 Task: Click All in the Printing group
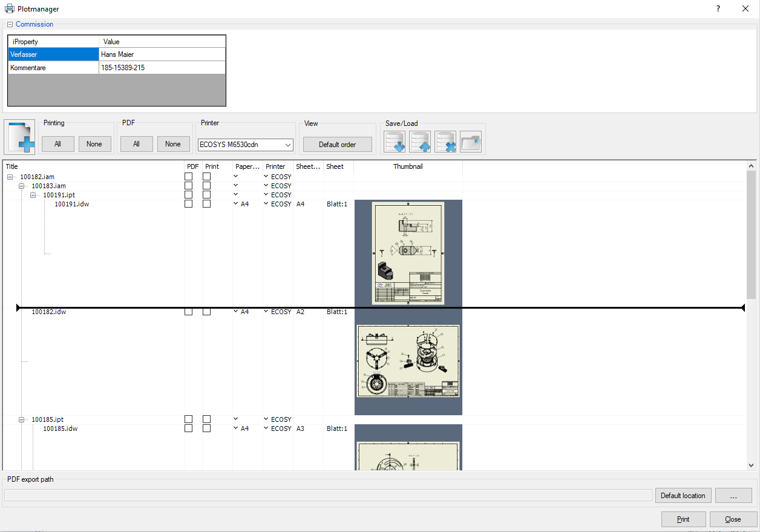click(57, 144)
